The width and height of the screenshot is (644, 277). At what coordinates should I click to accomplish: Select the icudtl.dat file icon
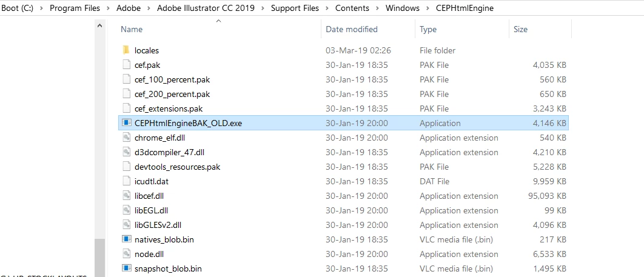(127, 181)
